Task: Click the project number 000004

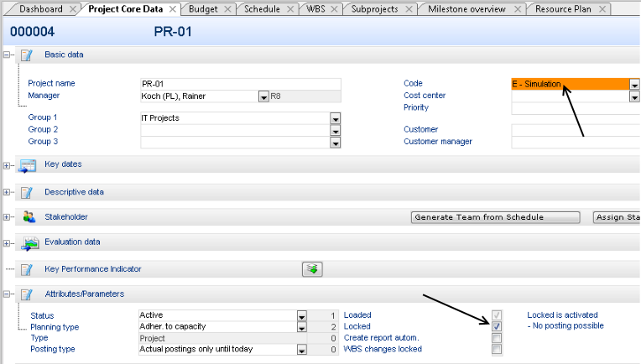Action: tap(32, 32)
